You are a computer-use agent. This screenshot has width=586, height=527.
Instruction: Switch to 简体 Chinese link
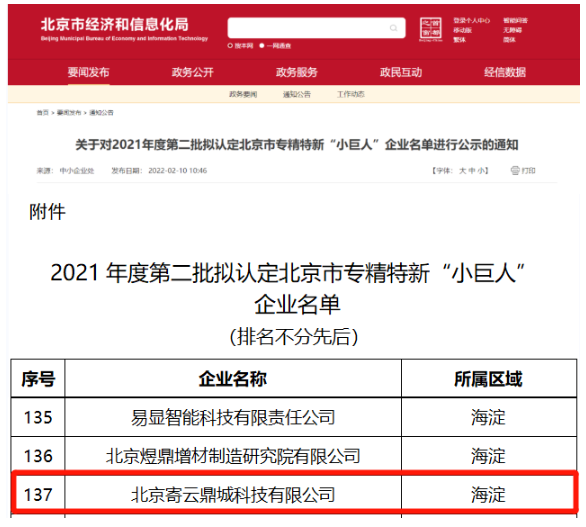coord(509,40)
